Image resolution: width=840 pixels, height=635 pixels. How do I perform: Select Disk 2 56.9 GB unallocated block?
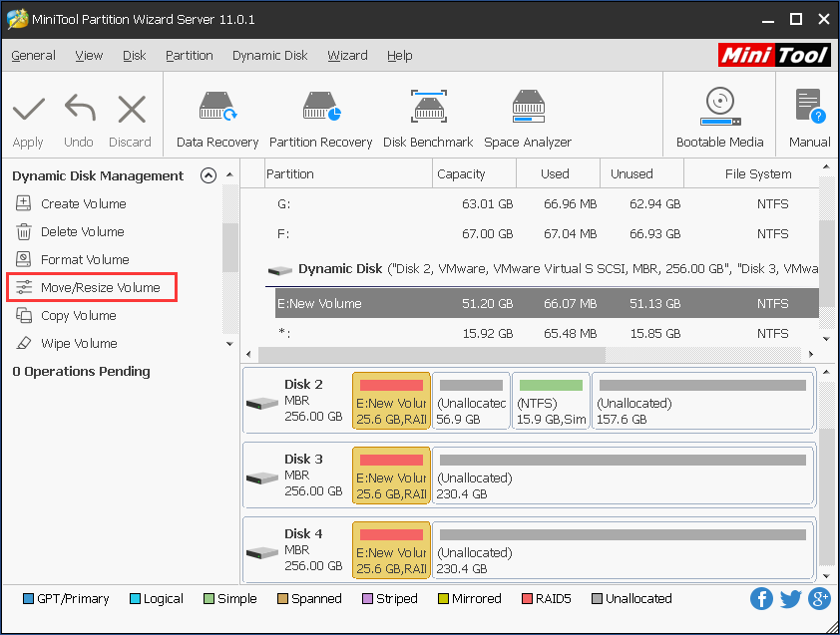472,401
